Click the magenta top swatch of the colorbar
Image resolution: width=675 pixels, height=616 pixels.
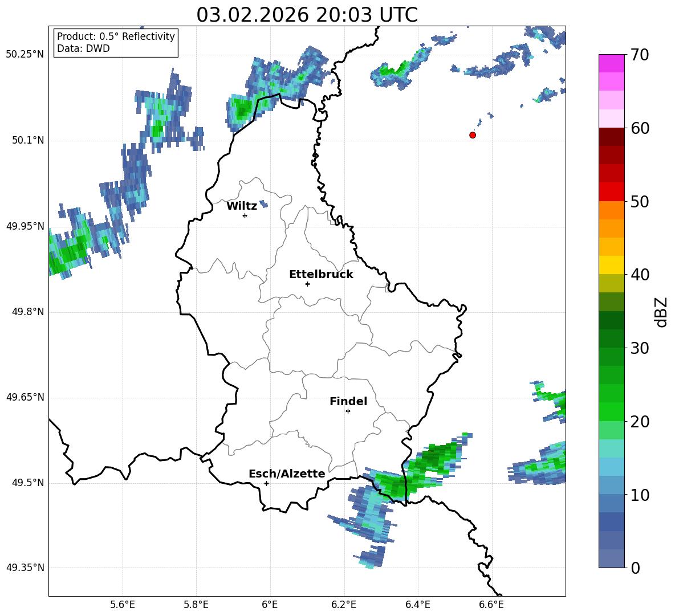click(x=611, y=63)
